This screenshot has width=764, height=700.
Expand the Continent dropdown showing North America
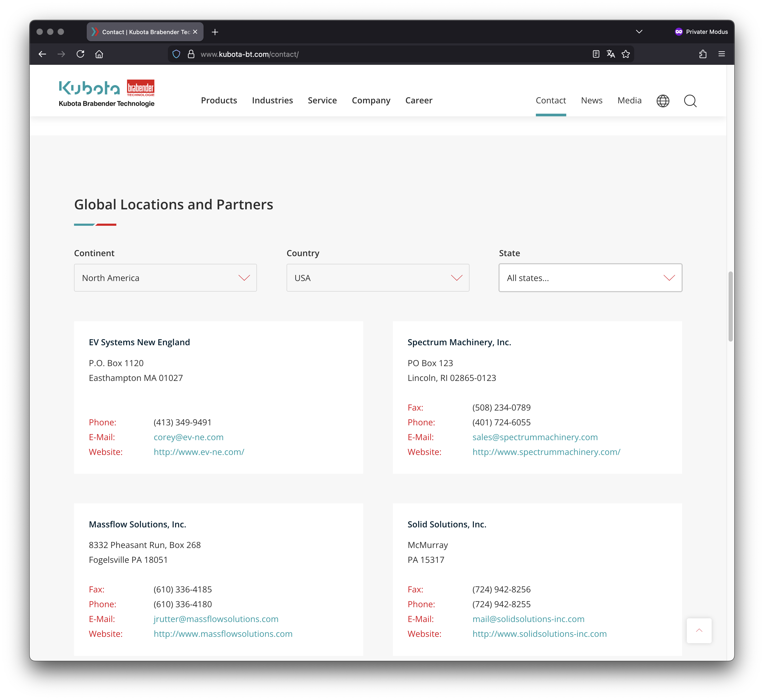pyautogui.click(x=165, y=278)
